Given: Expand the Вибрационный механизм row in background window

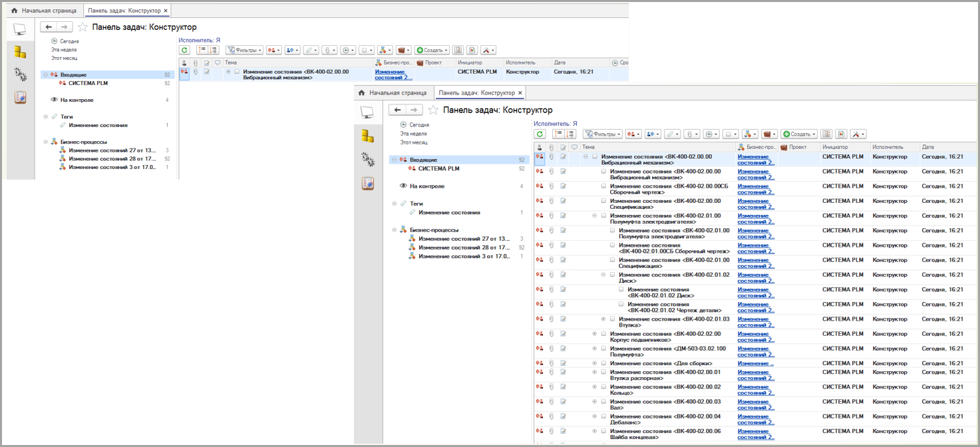Looking at the screenshot, I should [228, 72].
